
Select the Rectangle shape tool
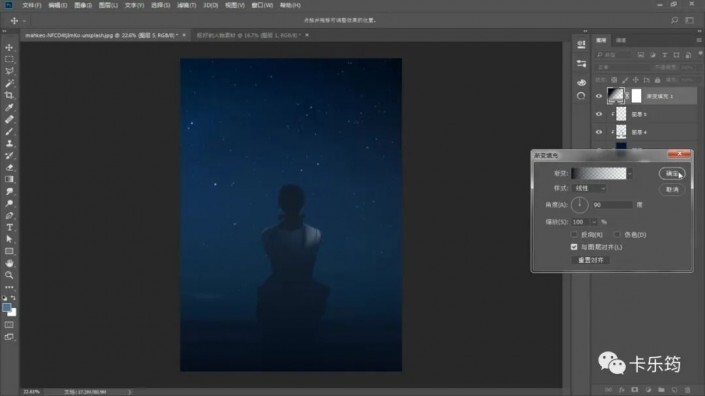[9, 251]
